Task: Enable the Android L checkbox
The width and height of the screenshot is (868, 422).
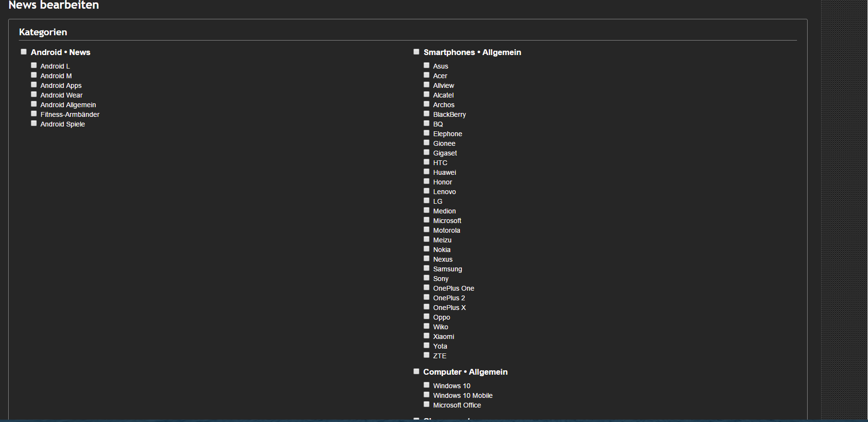Action: [x=34, y=65]
